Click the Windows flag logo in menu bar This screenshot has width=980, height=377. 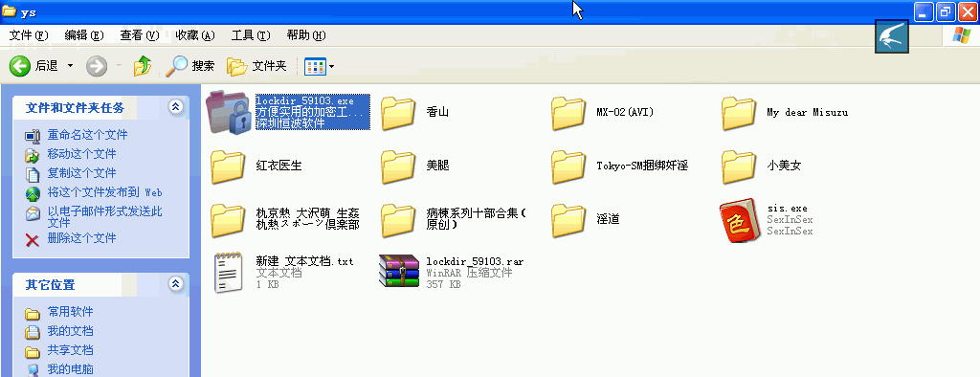click(x=961, y=35)
